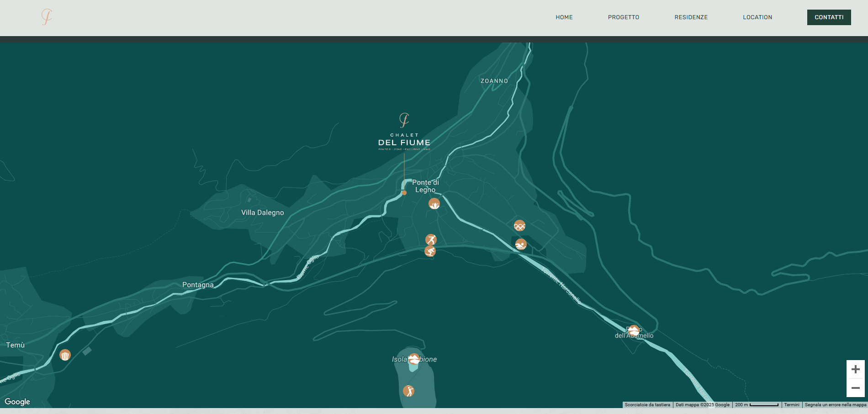The image size is (868, 414).
Task: Zoom out on the map
Action: [855, 388]
